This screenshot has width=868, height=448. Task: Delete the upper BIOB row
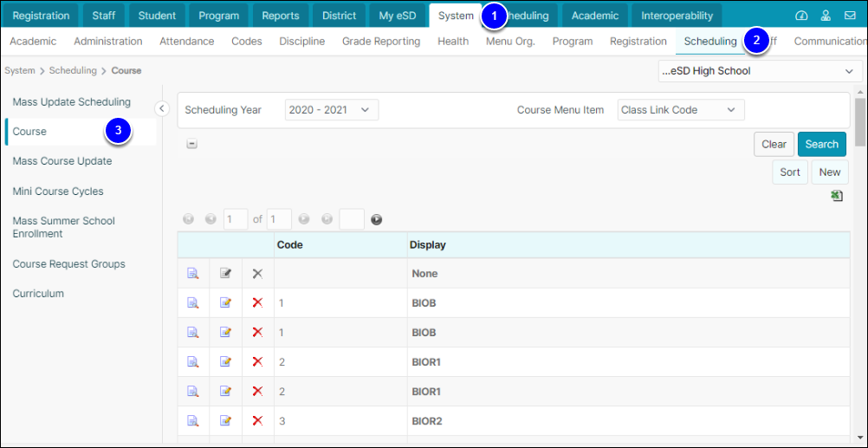257,303
